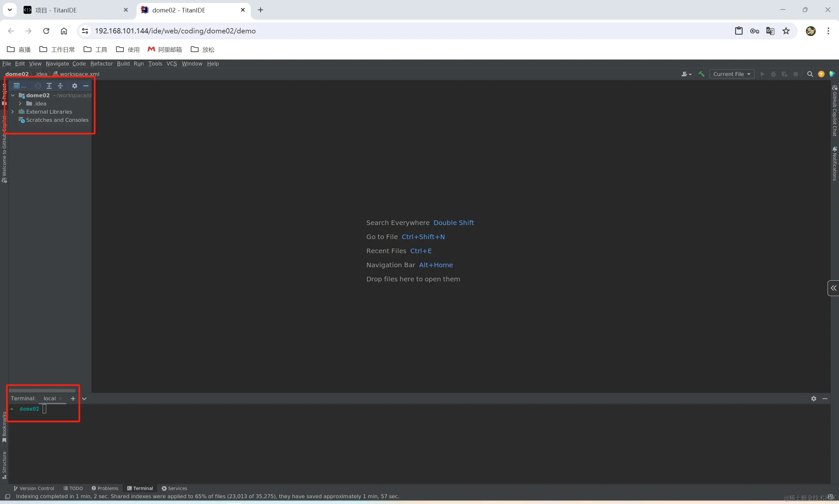Open terminal settings gear icon

(x=813, y=399)
